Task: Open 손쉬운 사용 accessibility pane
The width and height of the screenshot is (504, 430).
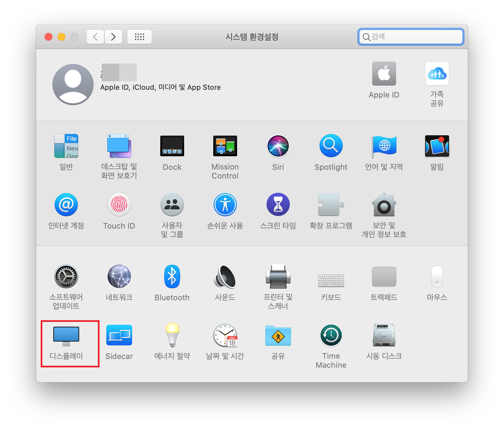Action: point(225,205)
